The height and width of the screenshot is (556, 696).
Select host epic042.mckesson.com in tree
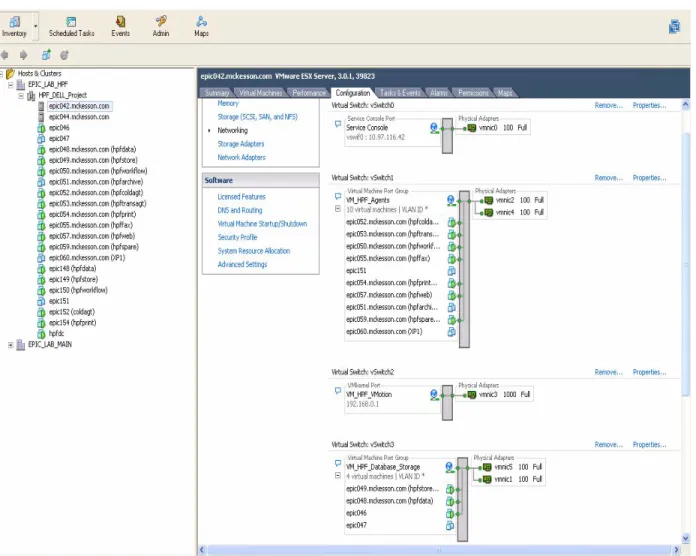79,106
